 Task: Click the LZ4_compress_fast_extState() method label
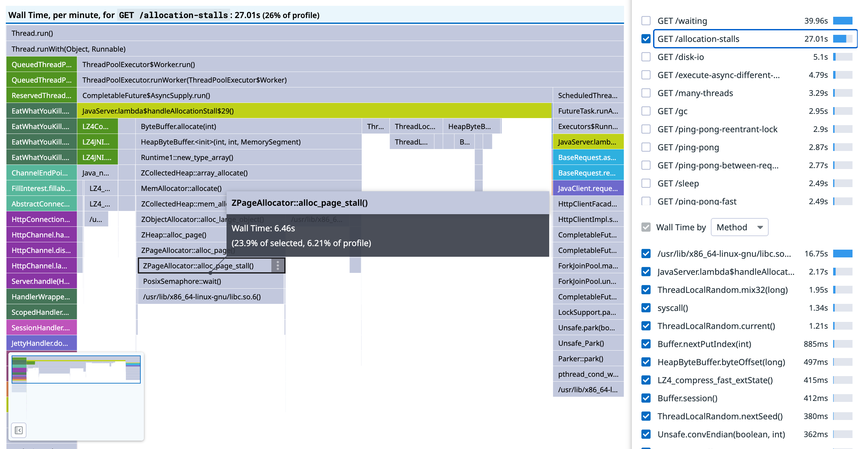pyautogui.click(x=715, y=380)
